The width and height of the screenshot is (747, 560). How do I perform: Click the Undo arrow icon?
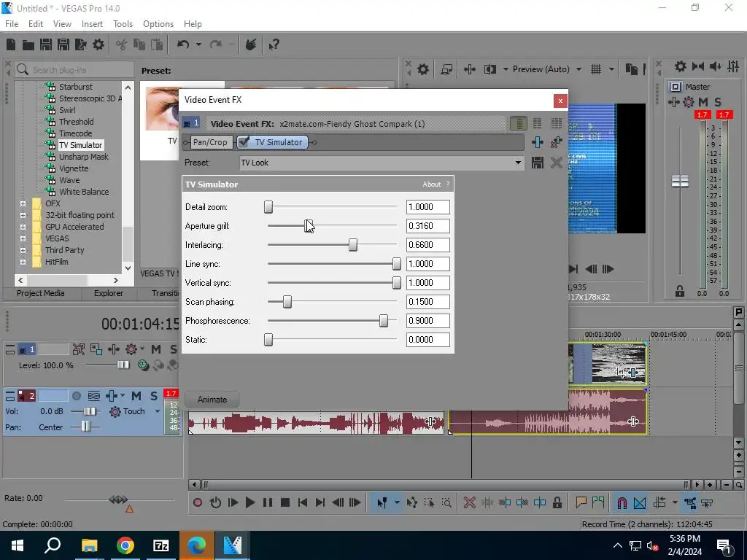coord(183,44)
